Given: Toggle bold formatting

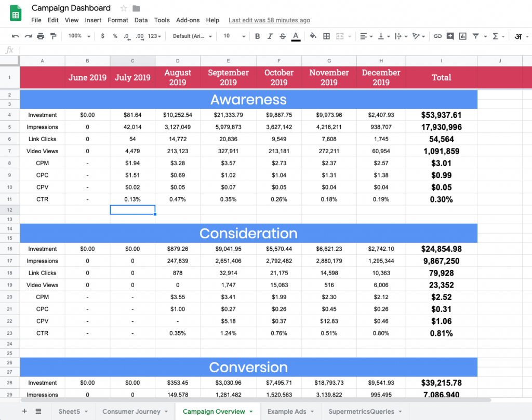Looking at the screenshot, I should [257, 36].
